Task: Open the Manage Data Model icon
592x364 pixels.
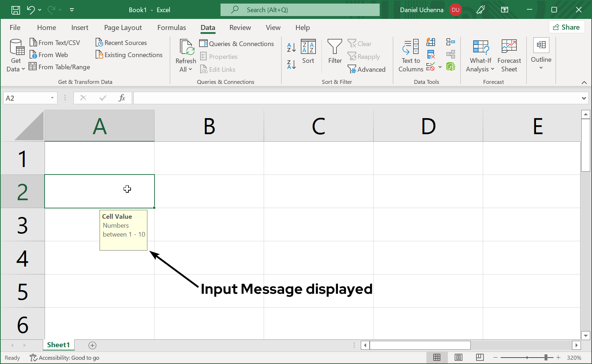Action: (451, 67)
